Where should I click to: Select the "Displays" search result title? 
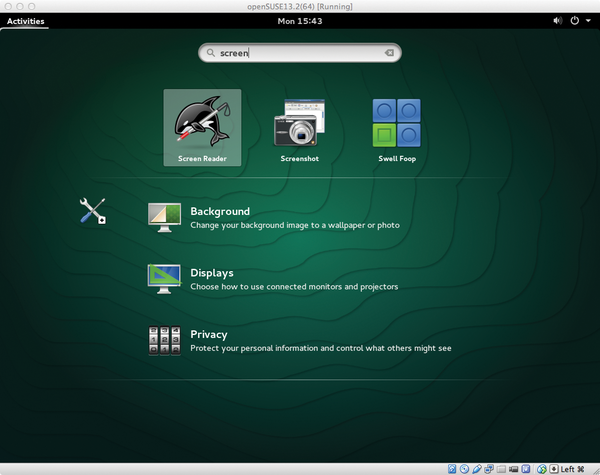pos(212,273)
